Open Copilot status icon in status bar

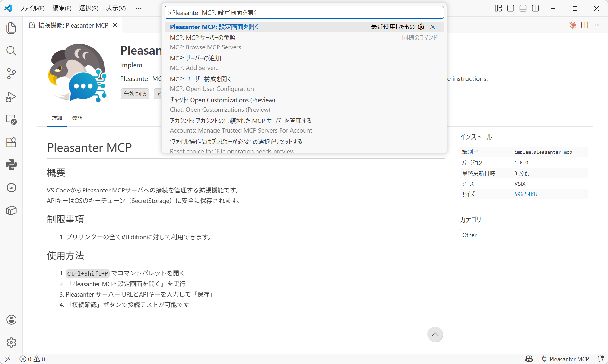click(529, 359)
